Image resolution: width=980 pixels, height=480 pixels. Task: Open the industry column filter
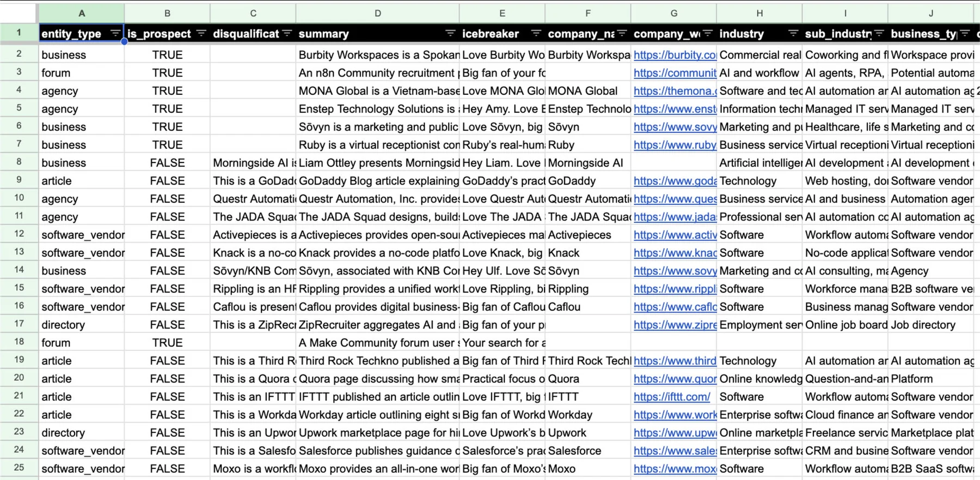[x=793, y=33]
